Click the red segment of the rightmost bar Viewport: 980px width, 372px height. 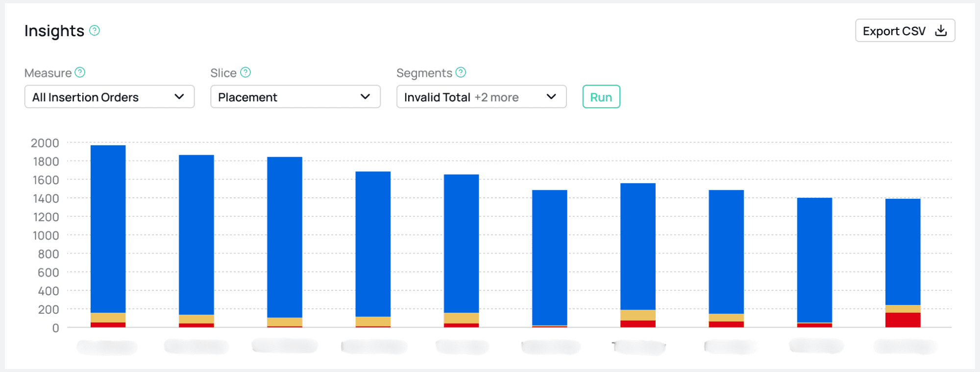coord(904,319)
